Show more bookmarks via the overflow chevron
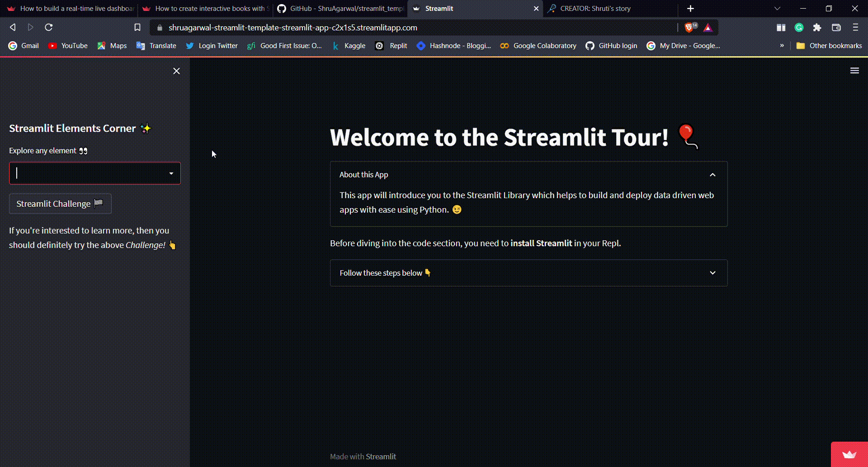This screenshot has height=467, width=868. pyautogui.click(x=782, y=46)
